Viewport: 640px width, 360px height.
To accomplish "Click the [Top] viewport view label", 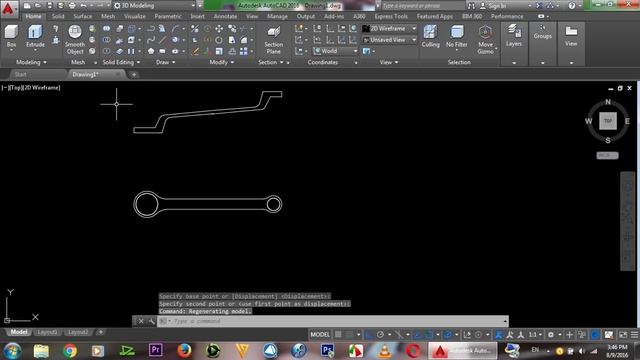I will (17, 87).
